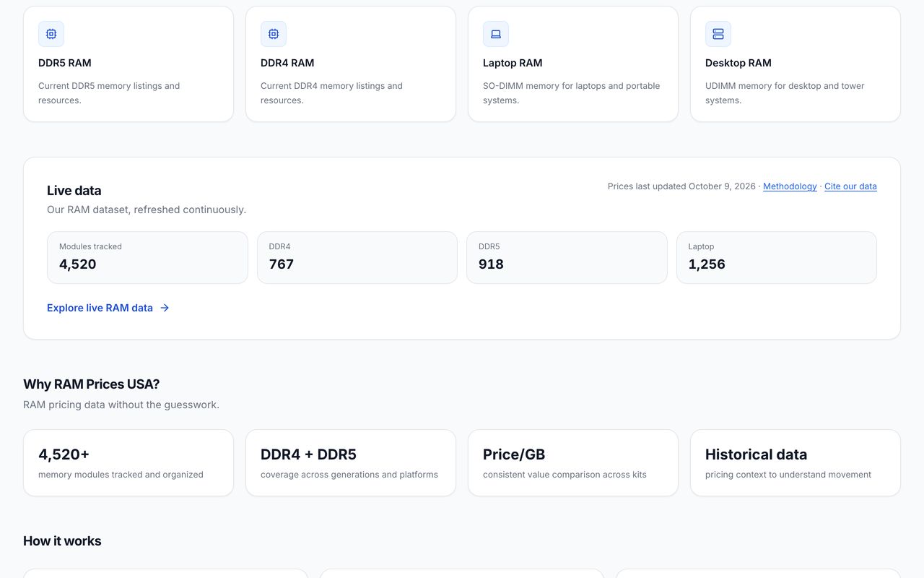
Task: Click 'UDIMM memory for desktop and tower' description
Action: pos(785,93)
